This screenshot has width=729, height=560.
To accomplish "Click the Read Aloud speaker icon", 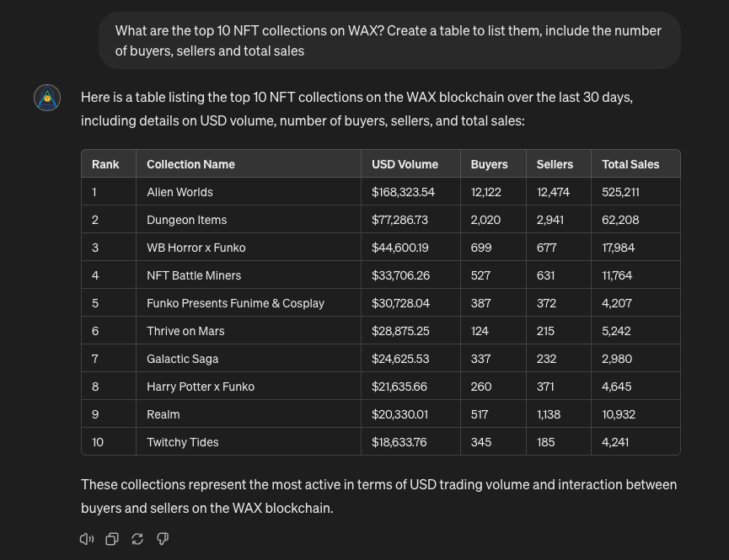I will (87, 539).
